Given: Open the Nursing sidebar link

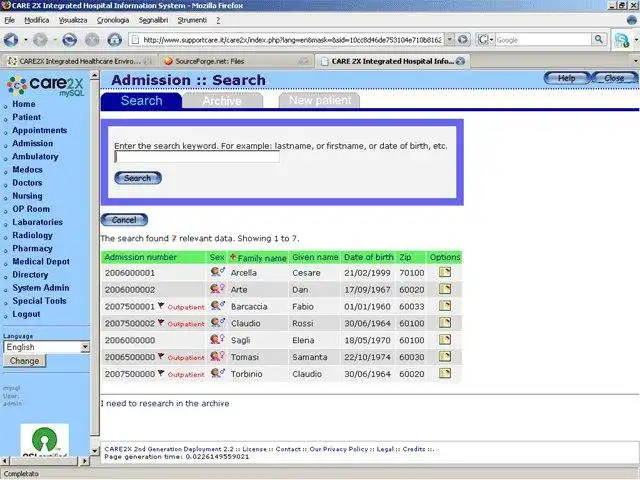Looking at the screenshot, I should [27, 196].
